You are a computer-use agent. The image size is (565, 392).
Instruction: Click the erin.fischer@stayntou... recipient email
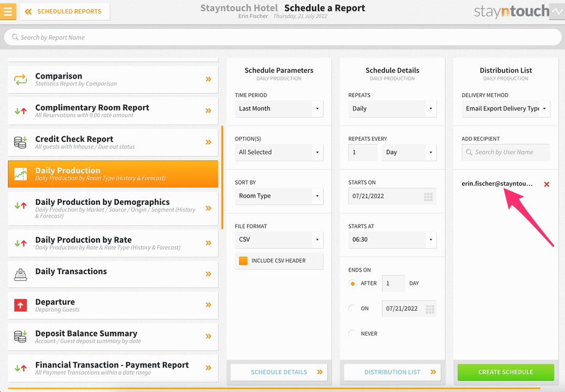(497, 183)
